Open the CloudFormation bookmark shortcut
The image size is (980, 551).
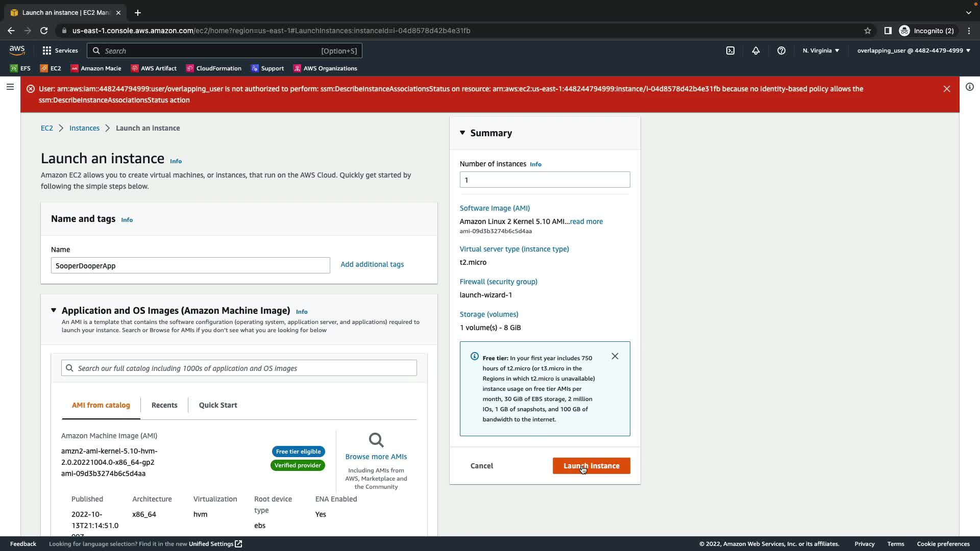(214, 68)
